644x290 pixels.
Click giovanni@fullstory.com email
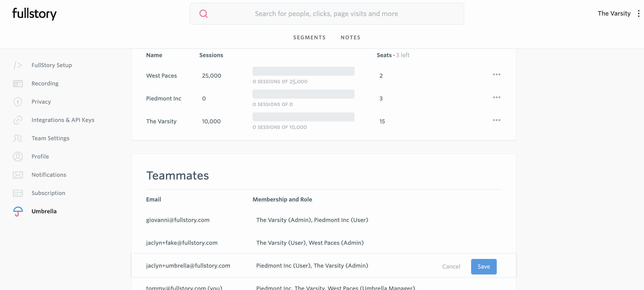(178, 220)
